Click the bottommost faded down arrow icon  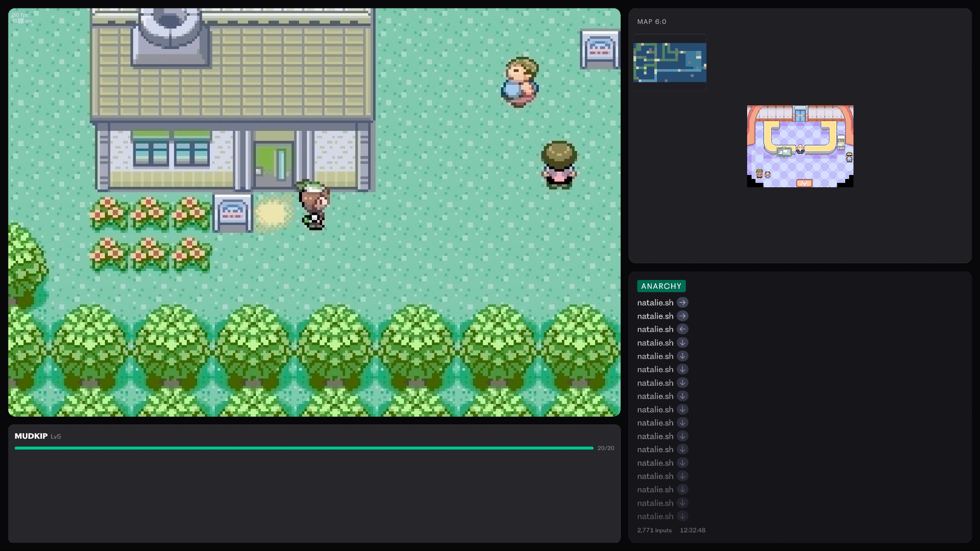click(682, 516)
